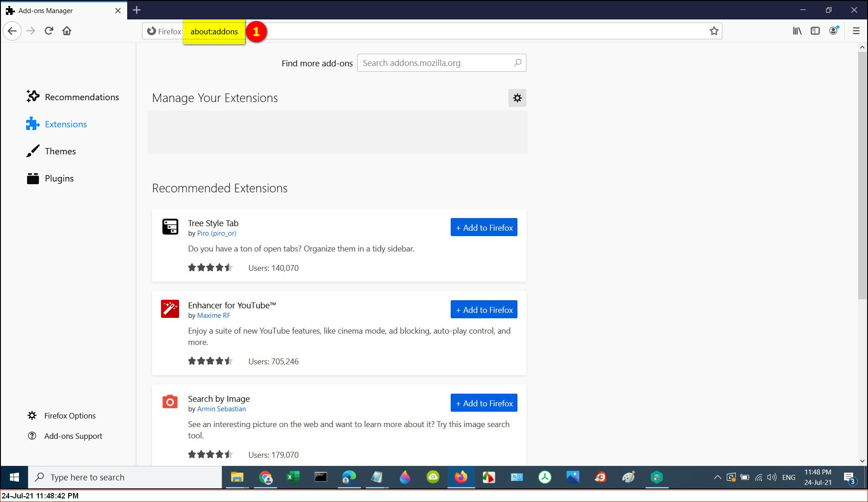Open a new tab with the plus button
Image resolution: width=868 pixels, height=502 pixels.
click(x=137, y=10)
